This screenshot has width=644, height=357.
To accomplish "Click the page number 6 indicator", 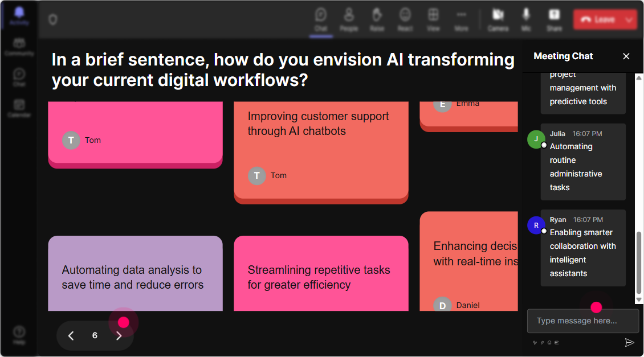I will [95, 336].
